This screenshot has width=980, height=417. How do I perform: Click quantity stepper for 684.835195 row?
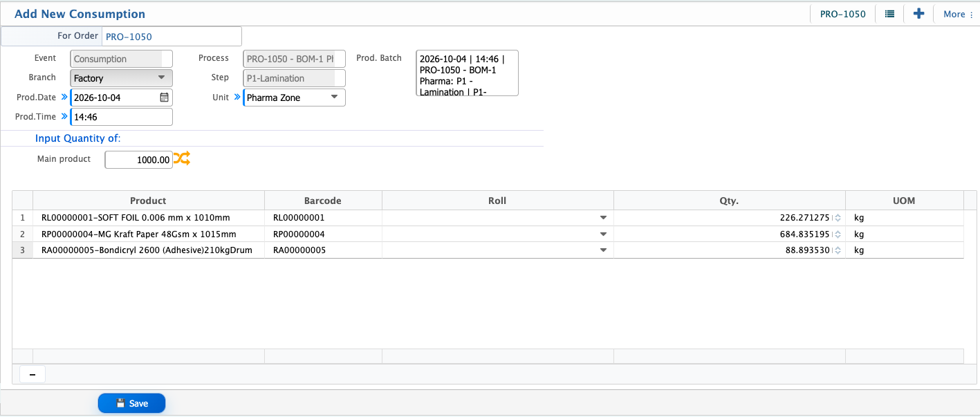(838, 234)
